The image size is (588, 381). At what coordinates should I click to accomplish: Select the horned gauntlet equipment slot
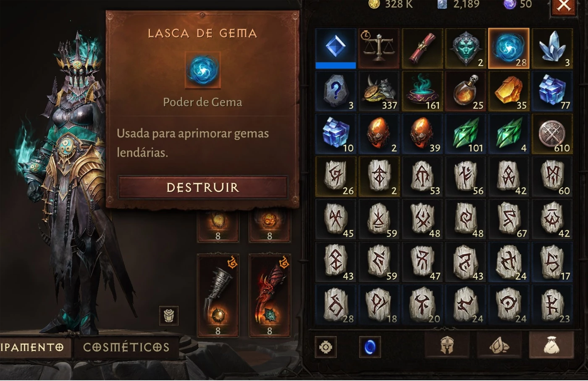tap(218, 295)
